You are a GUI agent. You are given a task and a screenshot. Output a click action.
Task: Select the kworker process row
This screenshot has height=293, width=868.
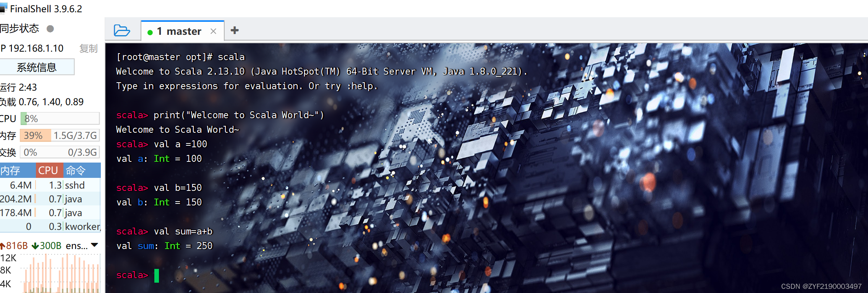tap(50, 226)
